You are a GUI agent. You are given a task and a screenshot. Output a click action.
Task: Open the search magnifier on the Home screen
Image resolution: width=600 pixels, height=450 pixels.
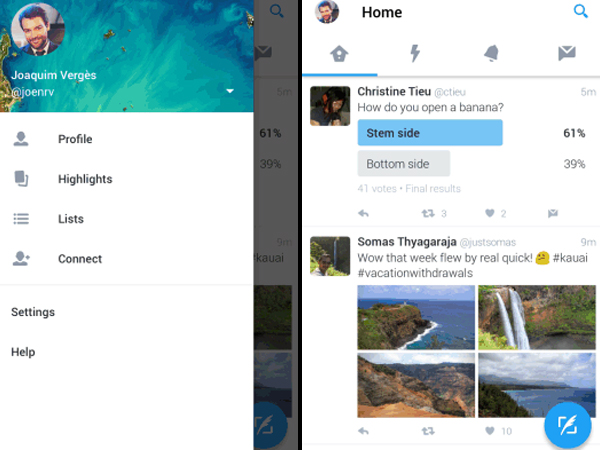pos(580,11)
